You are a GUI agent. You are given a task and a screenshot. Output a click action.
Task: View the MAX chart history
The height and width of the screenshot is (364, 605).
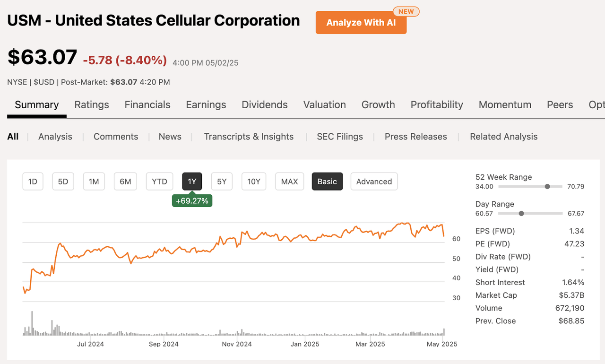289,181
